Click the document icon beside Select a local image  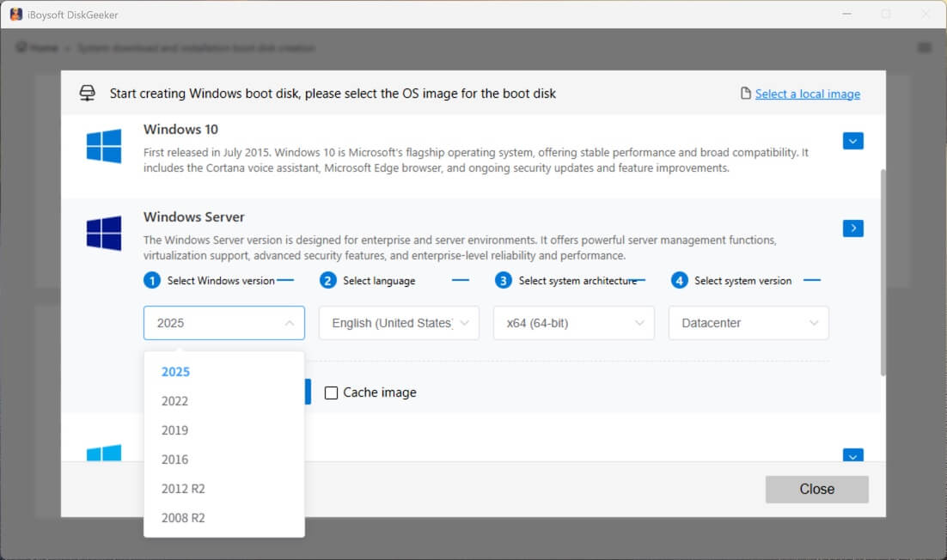pyautogui.click(x=744, y=93)
